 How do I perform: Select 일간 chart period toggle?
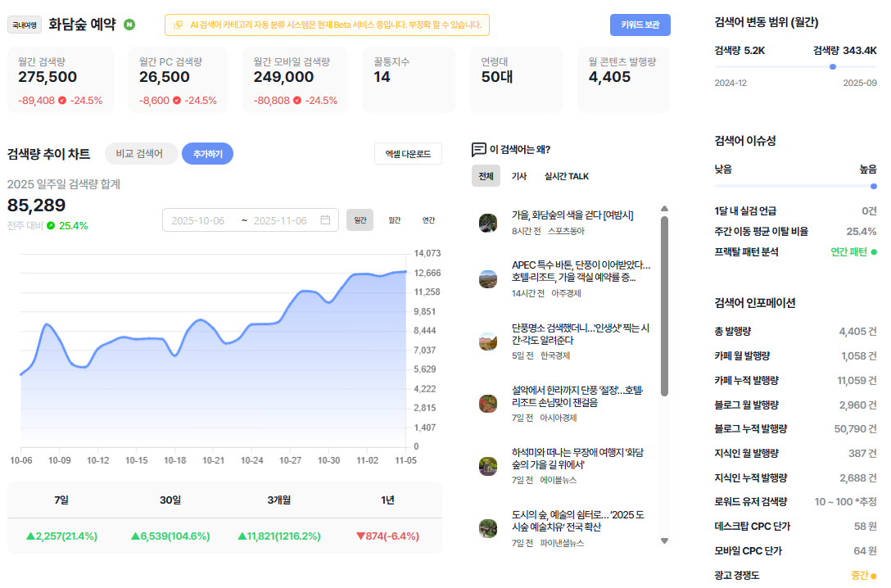(x=360, y=219)
